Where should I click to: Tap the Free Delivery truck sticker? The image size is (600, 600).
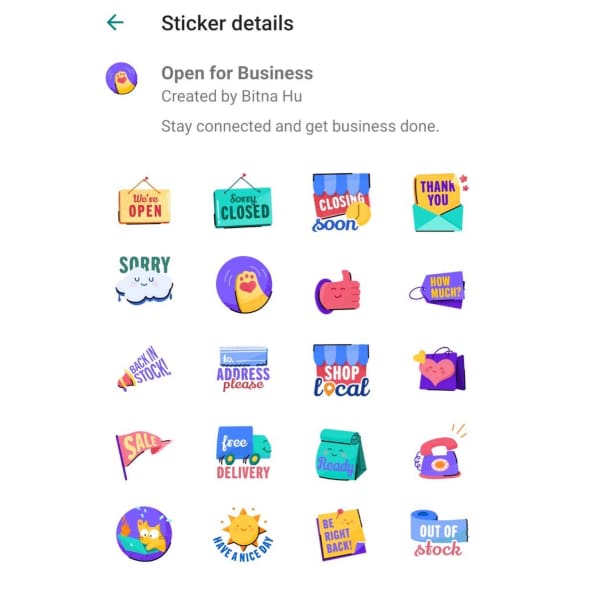coord(243,453)
